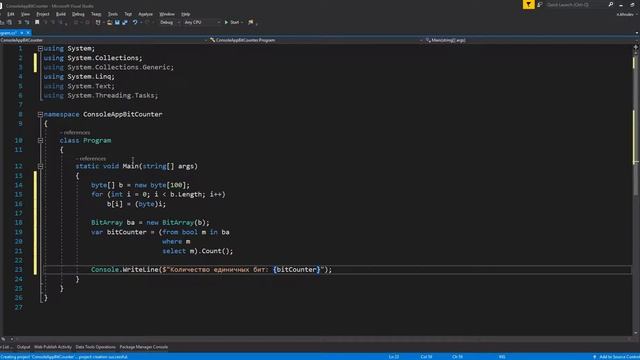
Task: Click the Save All toolbar icon
Action: [125, 22]
